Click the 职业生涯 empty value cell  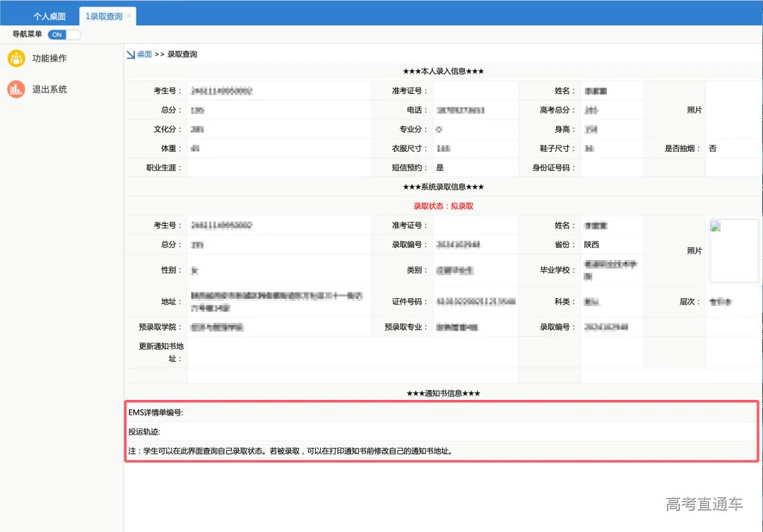pos(279,168)
